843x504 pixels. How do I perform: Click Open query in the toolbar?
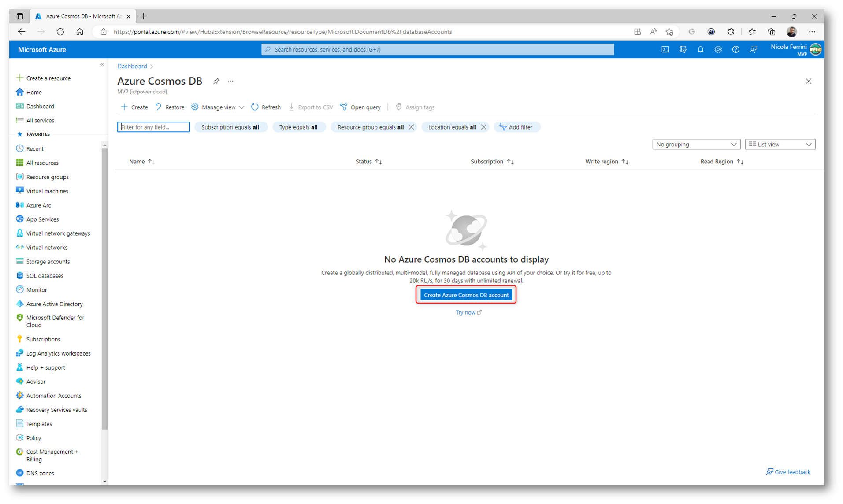tap(360, 107)
